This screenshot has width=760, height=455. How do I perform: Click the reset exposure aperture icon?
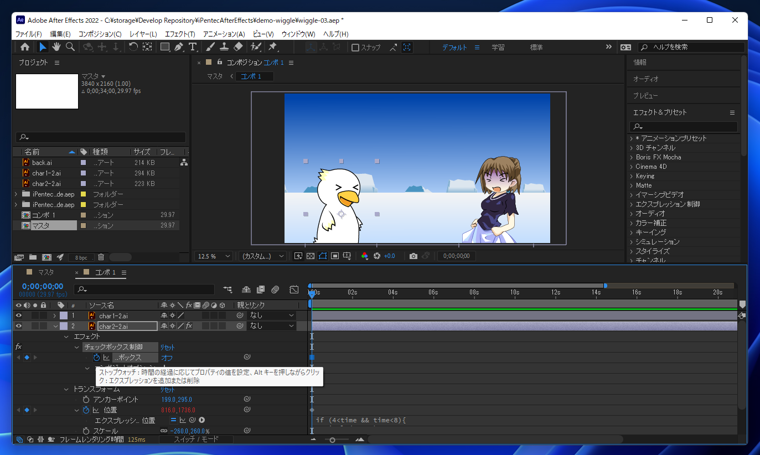(x=377, y=256)
